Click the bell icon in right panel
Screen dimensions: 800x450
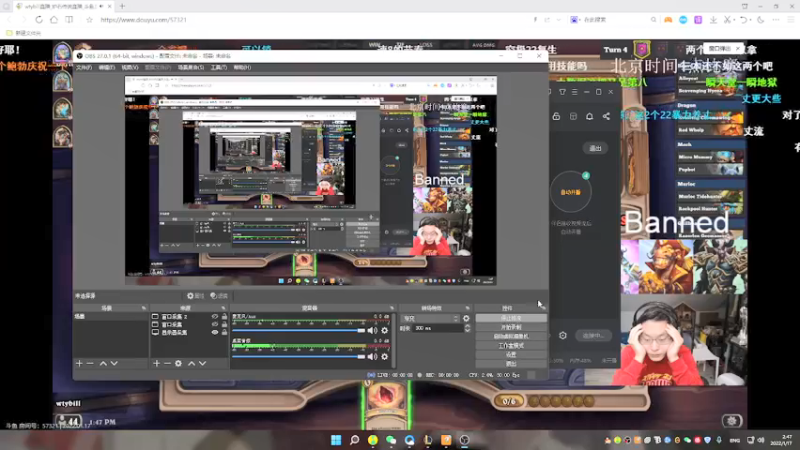coord(589,116)
